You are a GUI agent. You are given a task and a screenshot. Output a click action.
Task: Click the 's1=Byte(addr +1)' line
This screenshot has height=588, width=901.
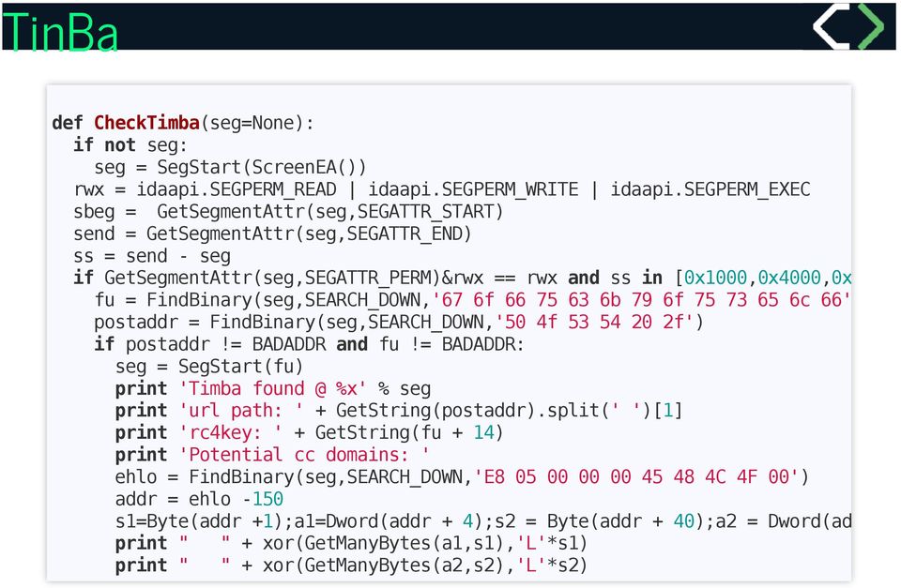[x=483, y=521]
